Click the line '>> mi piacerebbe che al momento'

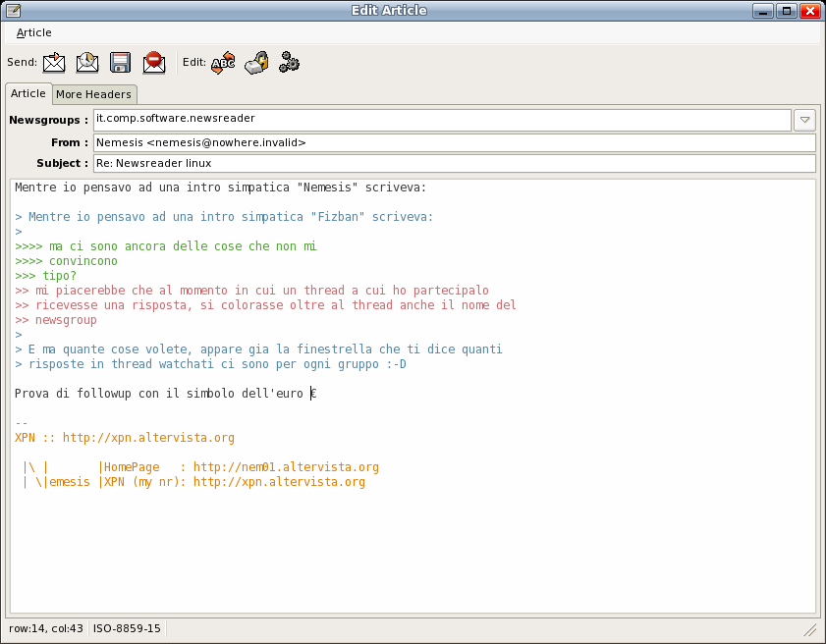251,291
